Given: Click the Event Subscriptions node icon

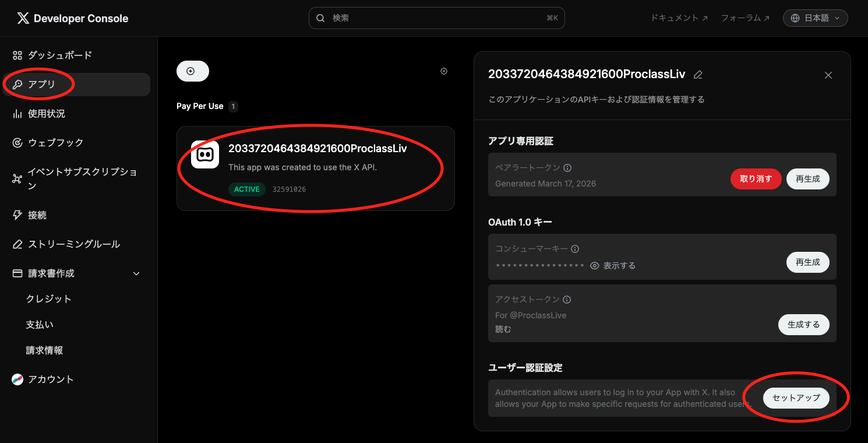Looking at the screenshot, I should click(17, 179).
